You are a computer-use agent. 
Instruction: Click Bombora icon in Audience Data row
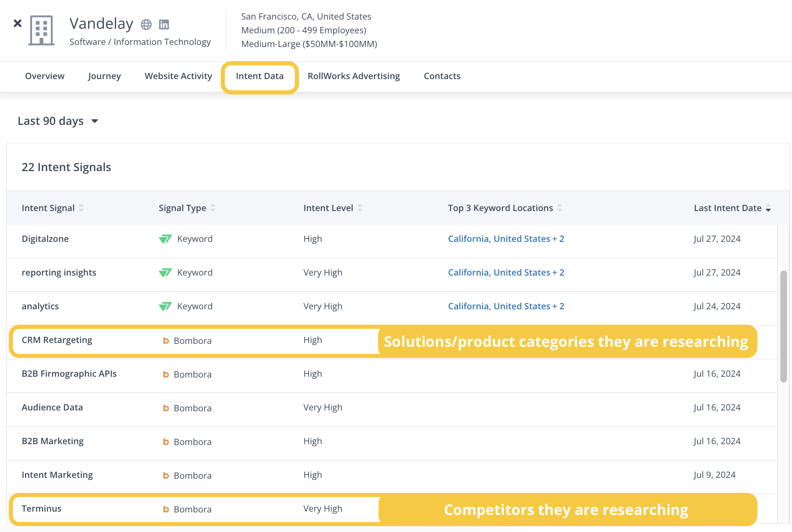click(166, 408)
